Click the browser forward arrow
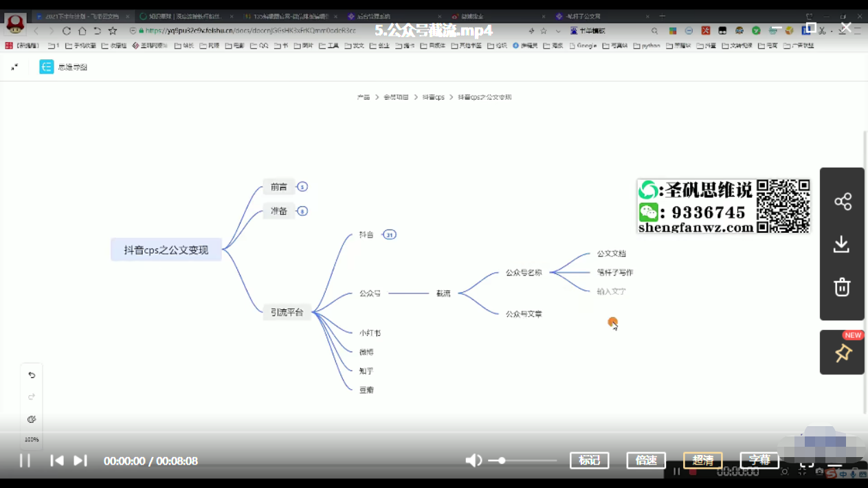The image size is (868, 488). coord(51,31)
